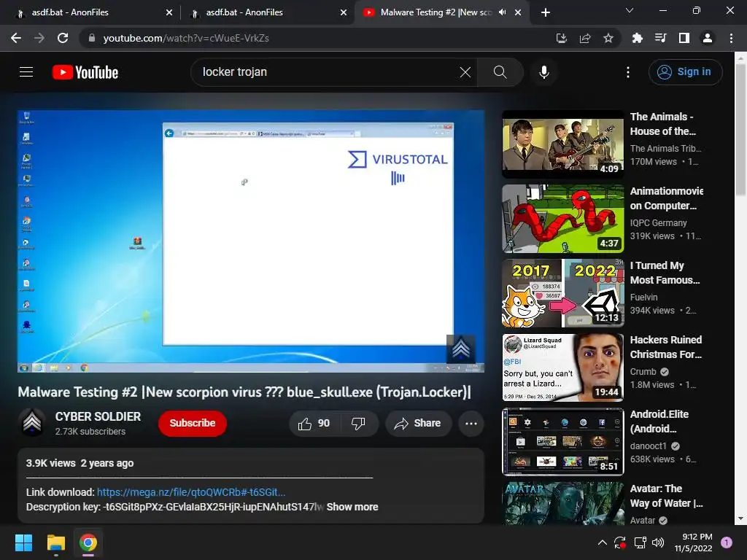Open clock showing 9:12 PM

pos(693,542)
